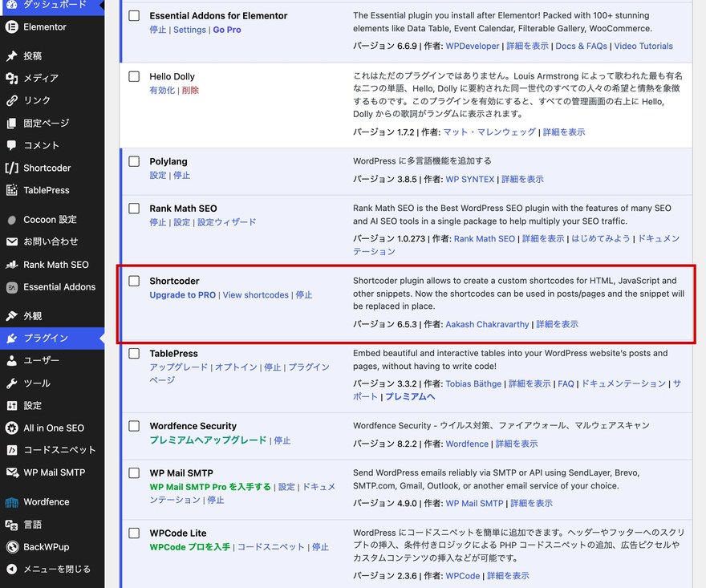Viewport: 706px width, 588px height.
Task: Open the Wordfence sidebar menu
Action: (x=52, y=502)
